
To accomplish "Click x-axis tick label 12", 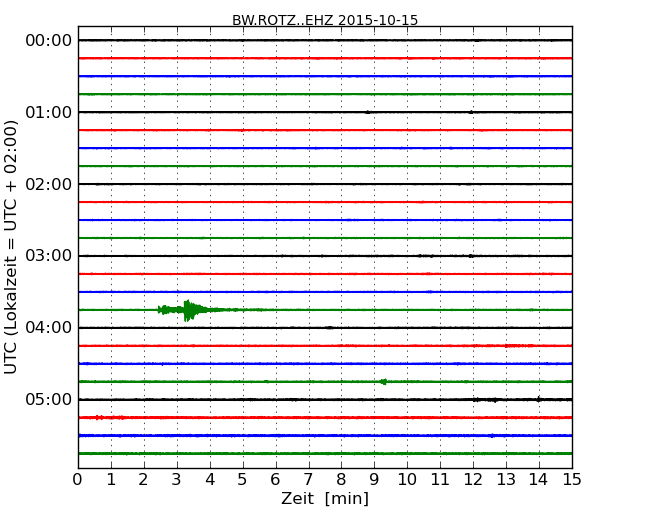I will click(x=473, y=480).
